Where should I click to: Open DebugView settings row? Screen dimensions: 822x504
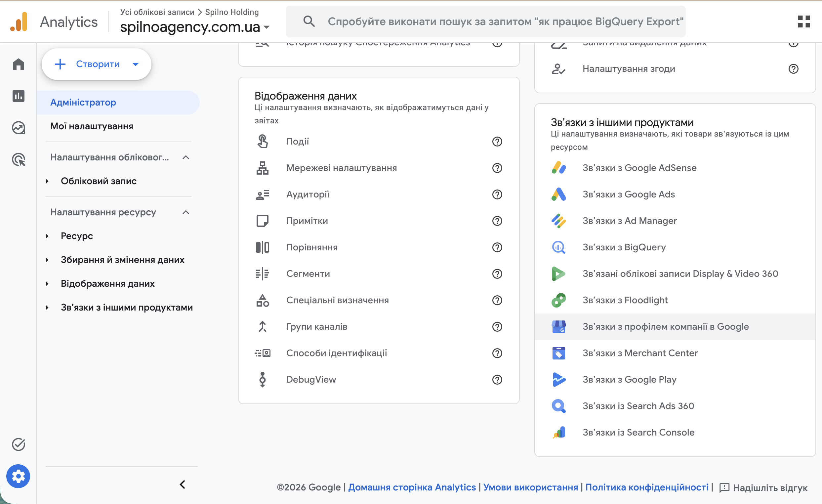[x=379, y=379]
